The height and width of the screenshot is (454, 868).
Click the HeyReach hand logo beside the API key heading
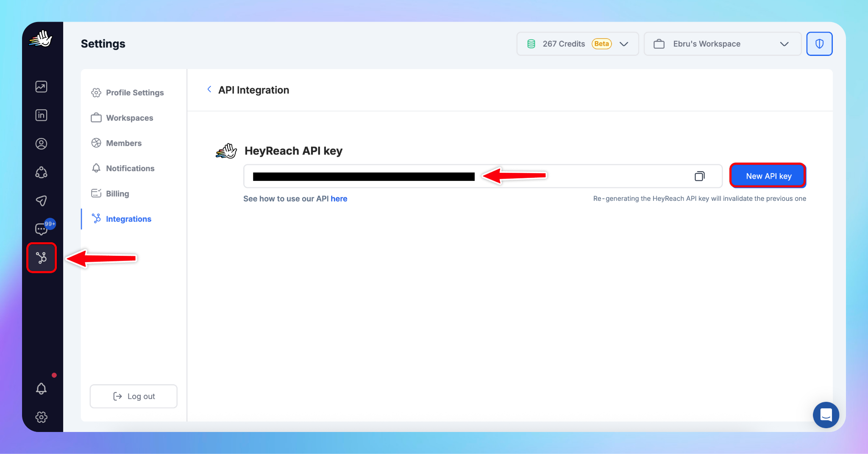(226, 151)
